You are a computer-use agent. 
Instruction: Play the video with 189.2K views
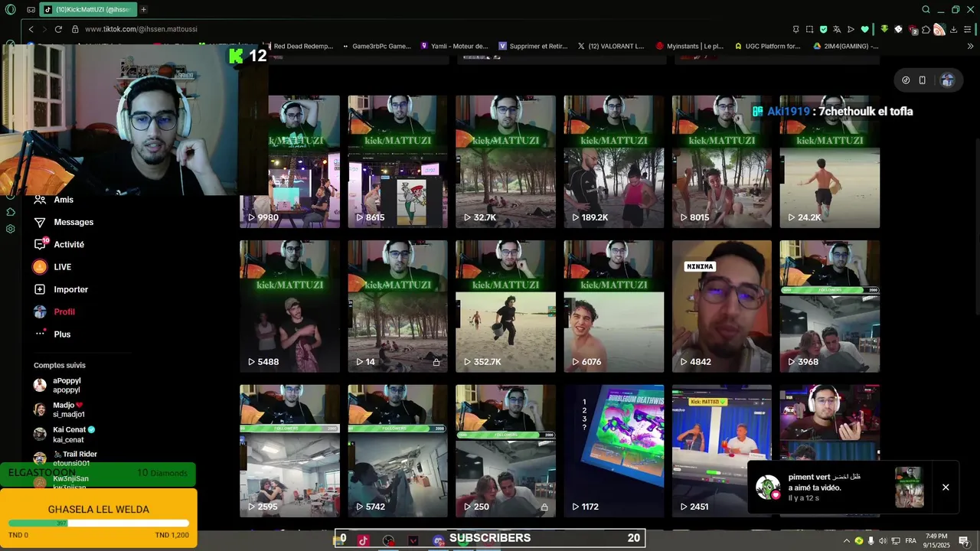pyautogui.click(x=614, y=161)
